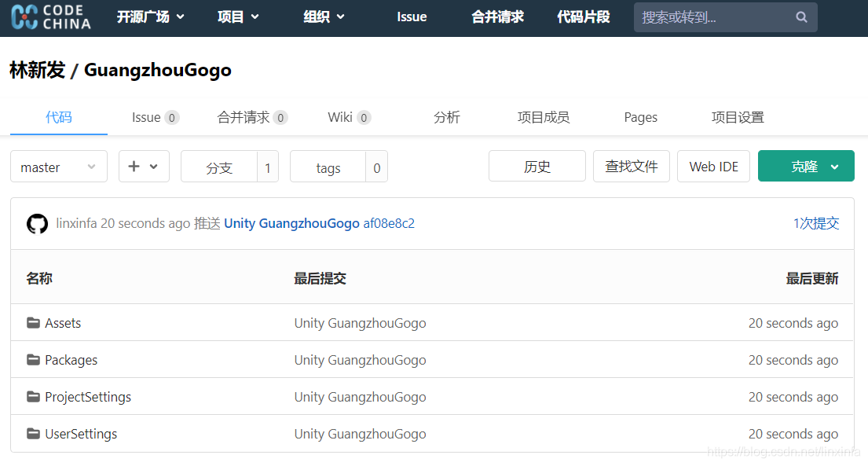868x466 pixels.
Task: Click the linxinfa username in the commit bar
Action: pyautogui.click(x=76, y=224)
